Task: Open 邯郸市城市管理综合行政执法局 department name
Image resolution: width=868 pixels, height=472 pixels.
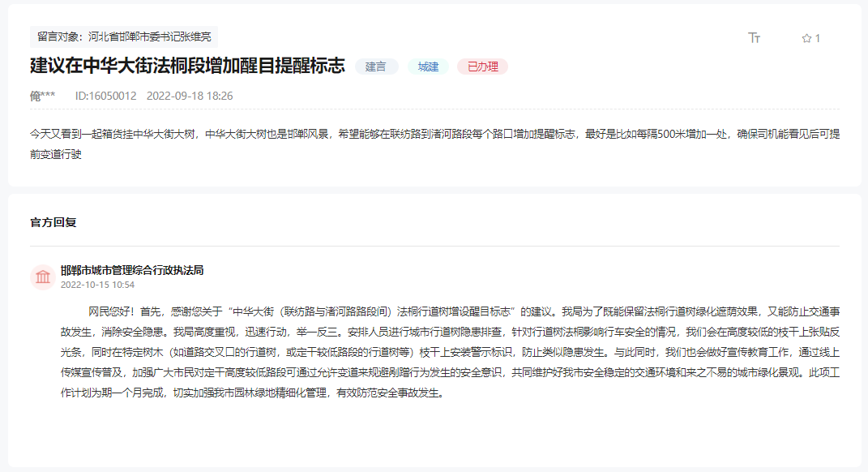Action: pos(132,270)
